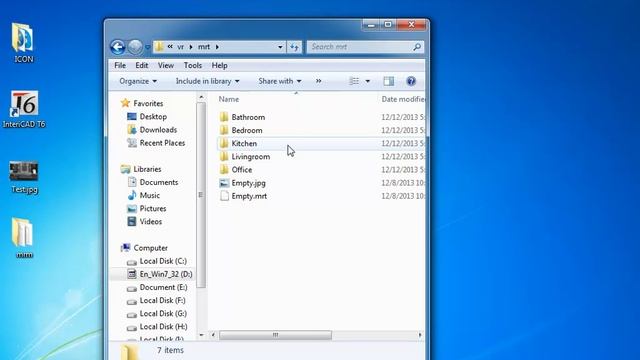
Task: Open the View menu
Action: 166,65
